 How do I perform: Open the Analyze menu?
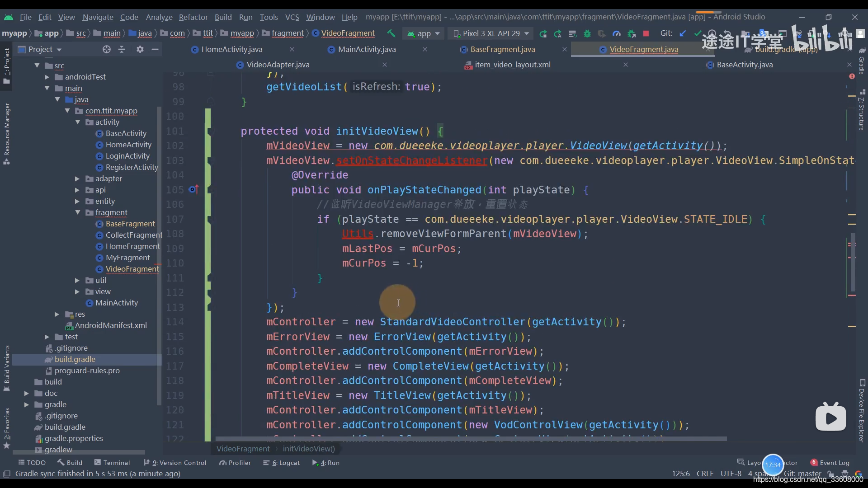(159, 17)
